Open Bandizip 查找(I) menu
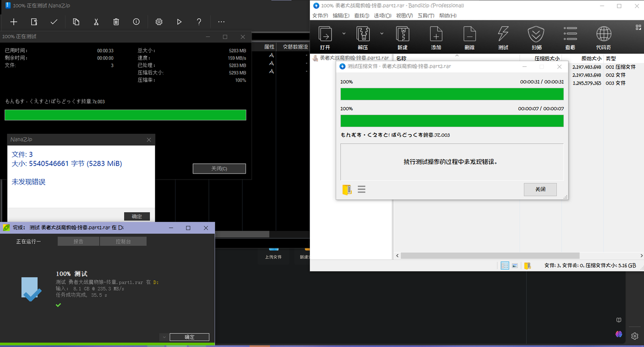 361,16
